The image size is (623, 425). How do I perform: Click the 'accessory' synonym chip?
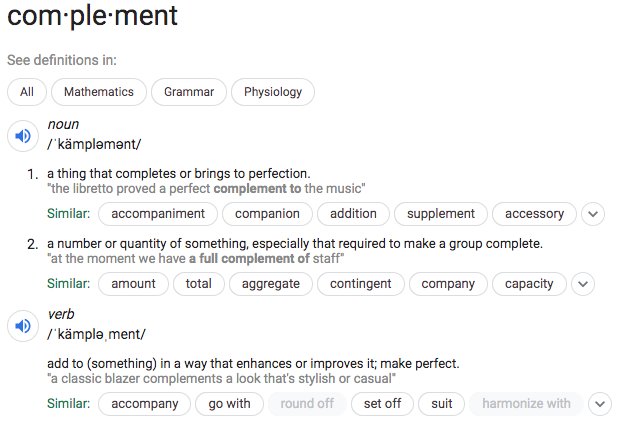point(534,214)
